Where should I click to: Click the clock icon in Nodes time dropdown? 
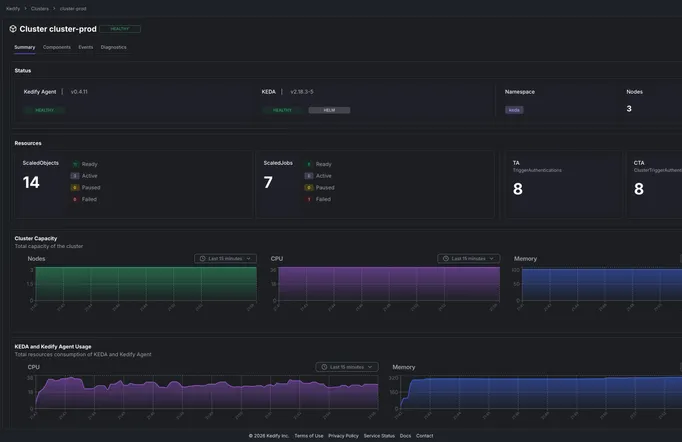[x=202, y=258]
